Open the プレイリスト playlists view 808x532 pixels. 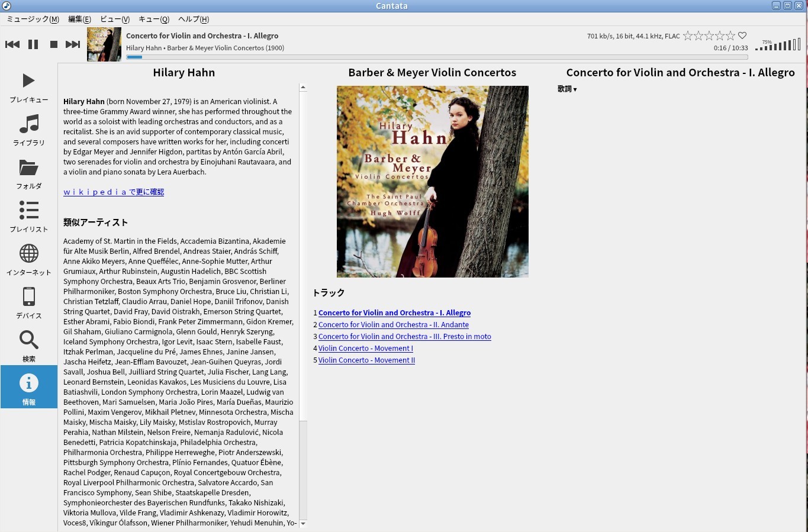[28, 217]
